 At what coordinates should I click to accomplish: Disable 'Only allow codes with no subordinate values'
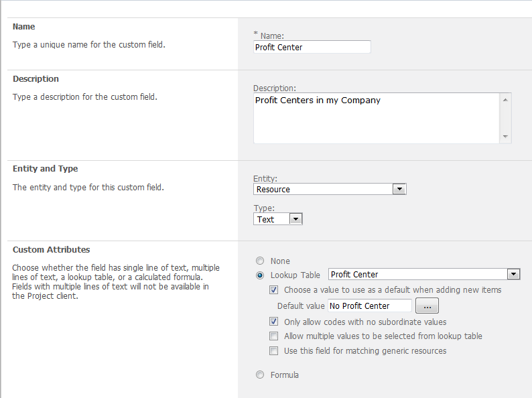point(273,322)
